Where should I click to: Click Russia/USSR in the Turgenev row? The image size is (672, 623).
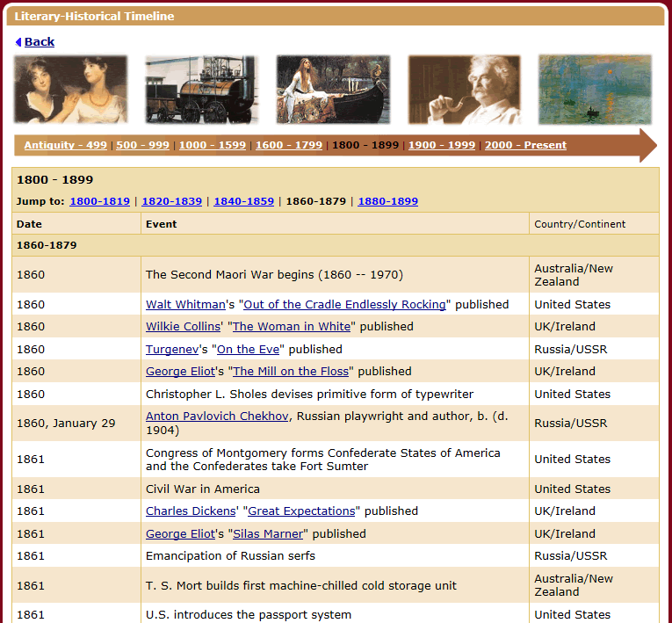pos(570,349)
